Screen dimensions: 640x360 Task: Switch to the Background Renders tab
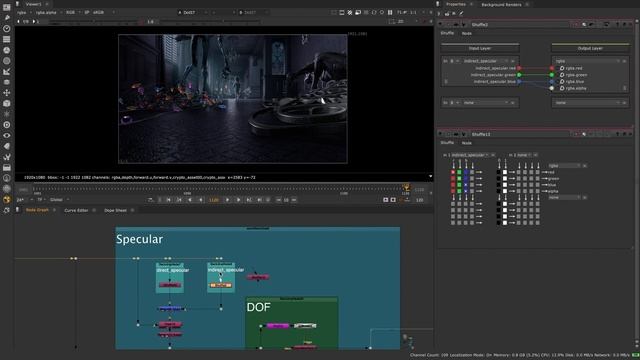pyautogui.click(x=501, y=4)
